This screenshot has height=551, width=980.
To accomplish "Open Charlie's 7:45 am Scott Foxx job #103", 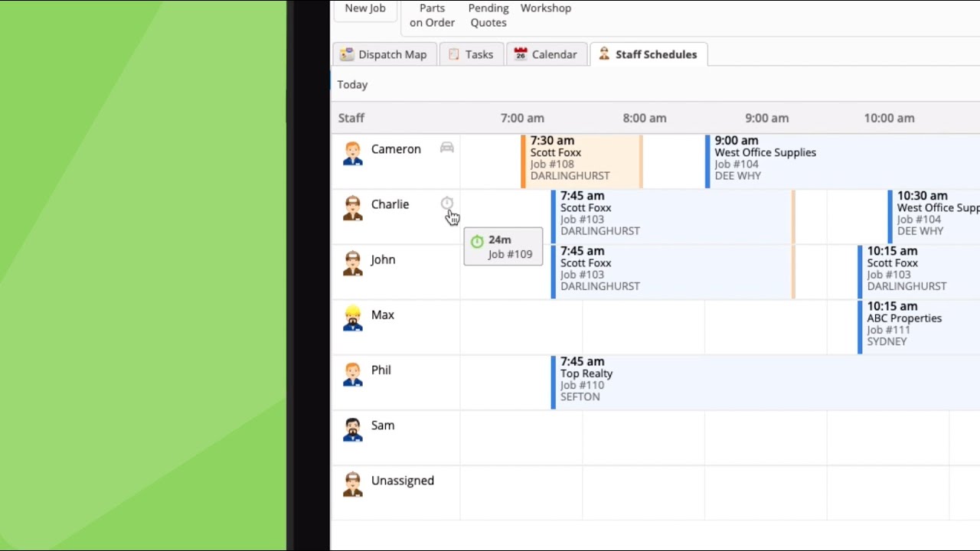I will [674, 216].
